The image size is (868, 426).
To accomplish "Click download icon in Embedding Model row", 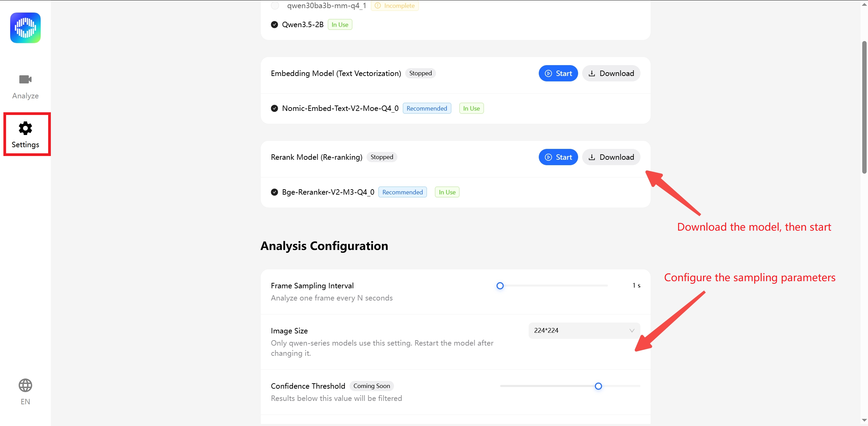I will 592,73.
